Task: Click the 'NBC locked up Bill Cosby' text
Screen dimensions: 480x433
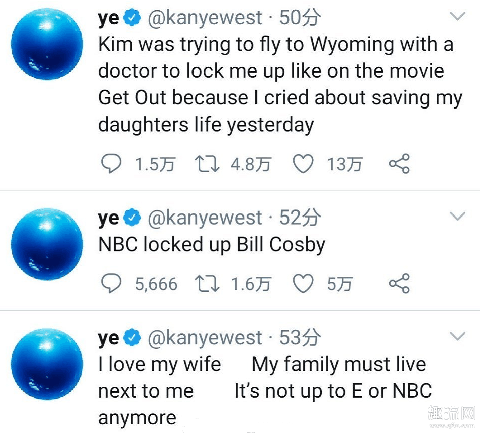Action: 212,245
